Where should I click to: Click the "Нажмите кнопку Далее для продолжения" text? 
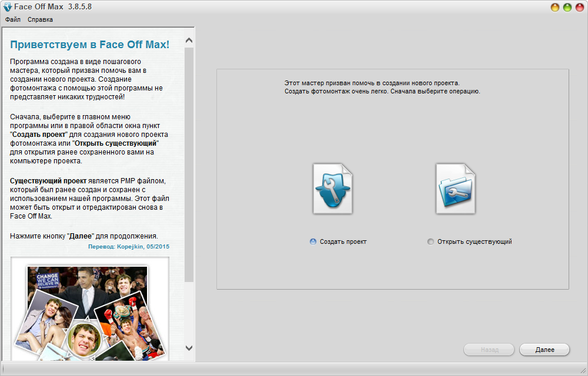(84, 236)
